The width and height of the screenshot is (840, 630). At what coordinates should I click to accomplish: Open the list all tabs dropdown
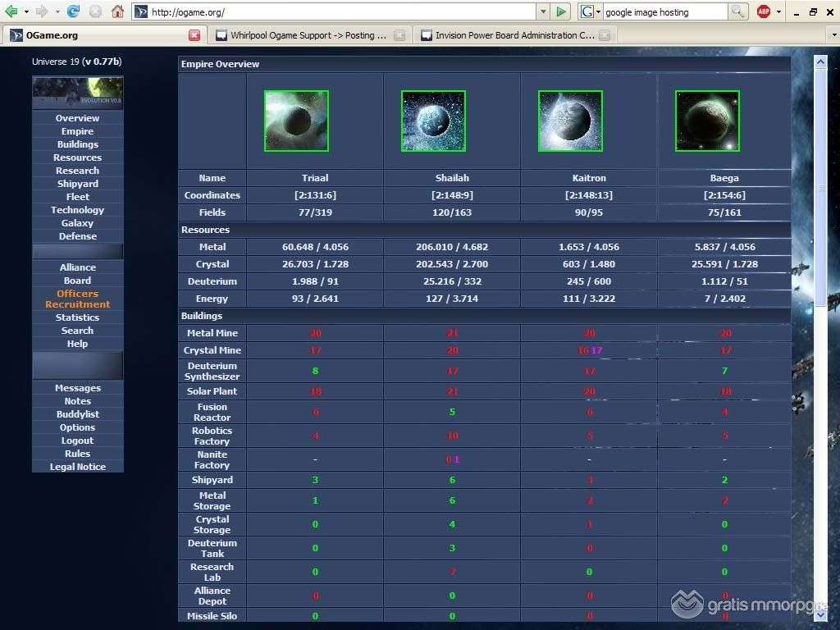833,35
